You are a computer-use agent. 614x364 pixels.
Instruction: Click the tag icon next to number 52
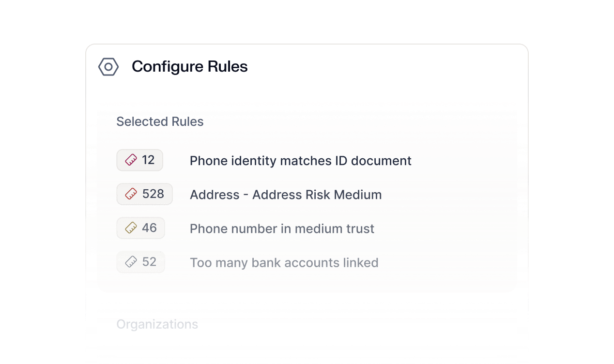coord(131,261)
